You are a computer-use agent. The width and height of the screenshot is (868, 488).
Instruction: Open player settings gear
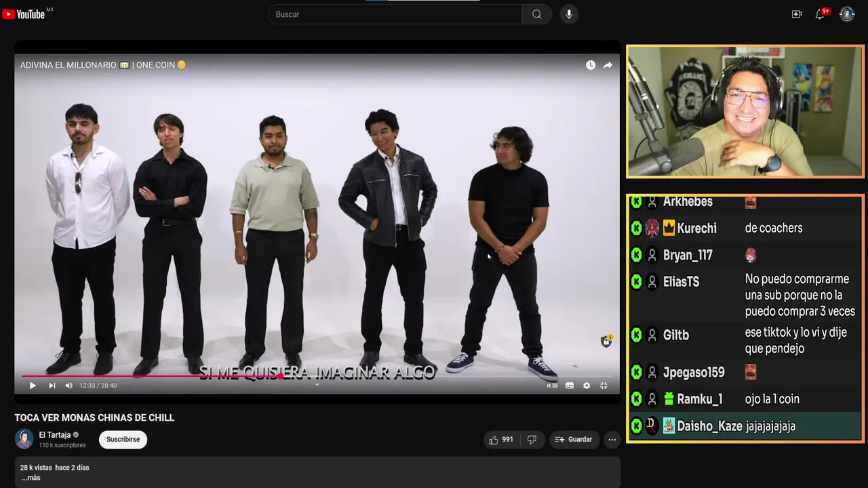click(x=587, y=385)
